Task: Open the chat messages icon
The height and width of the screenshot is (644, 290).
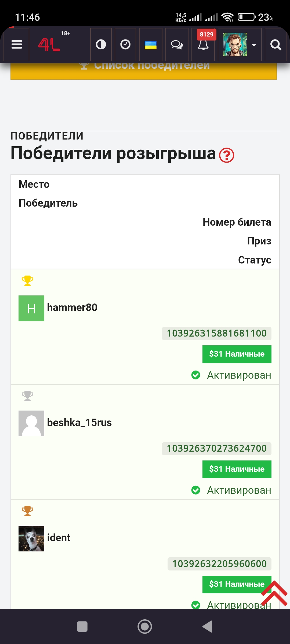Action: tap(177, 45)
